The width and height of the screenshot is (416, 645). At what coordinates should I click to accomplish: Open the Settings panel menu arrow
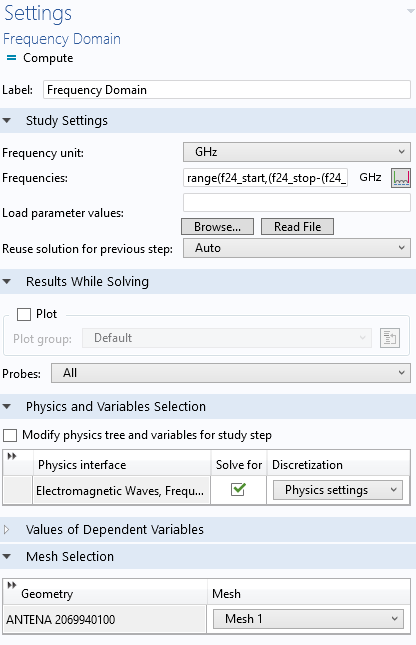coord(410,11)
